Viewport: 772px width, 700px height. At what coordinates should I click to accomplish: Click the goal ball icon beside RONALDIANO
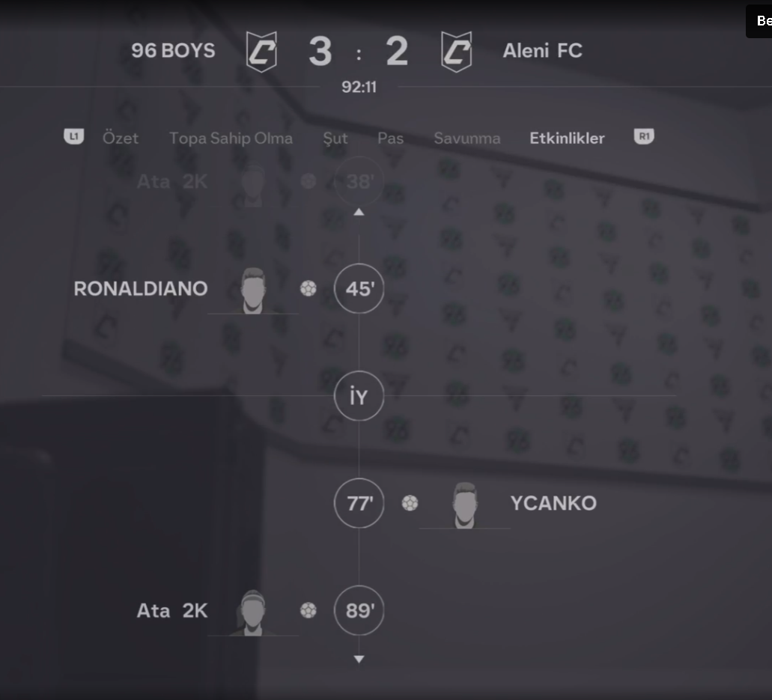pos(309,288)
